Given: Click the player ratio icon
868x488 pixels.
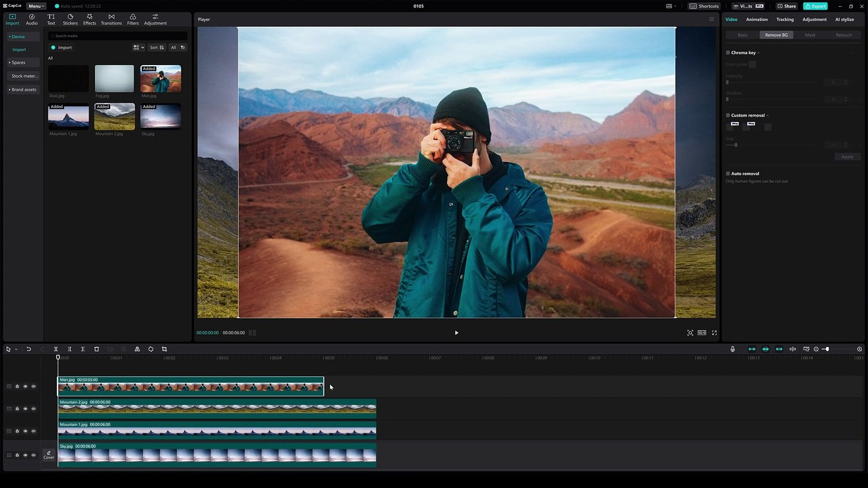Looking at the screenshot, I should 702,333.
